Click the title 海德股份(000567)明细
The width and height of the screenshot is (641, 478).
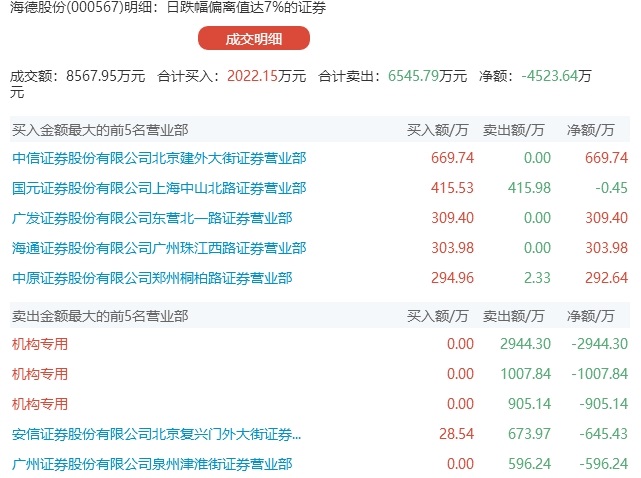(85, 7)
